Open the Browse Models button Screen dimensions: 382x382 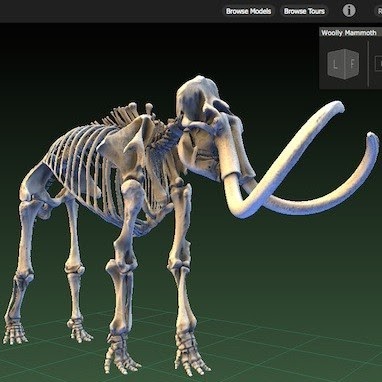point(249,11)
